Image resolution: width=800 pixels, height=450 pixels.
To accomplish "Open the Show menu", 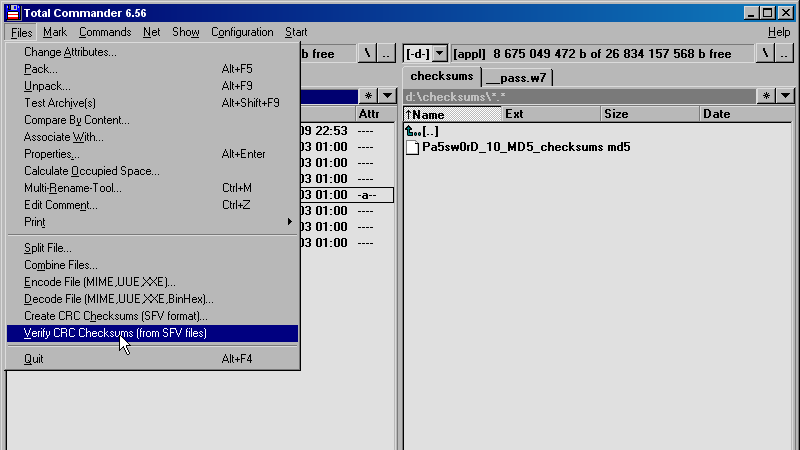I will pyautogui.click(x=185, y=32).
